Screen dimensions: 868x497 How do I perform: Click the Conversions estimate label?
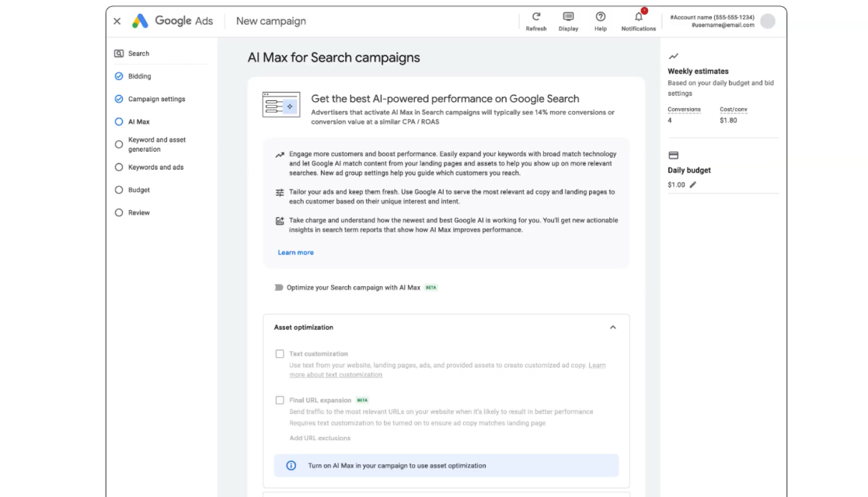tap(684, 109)
